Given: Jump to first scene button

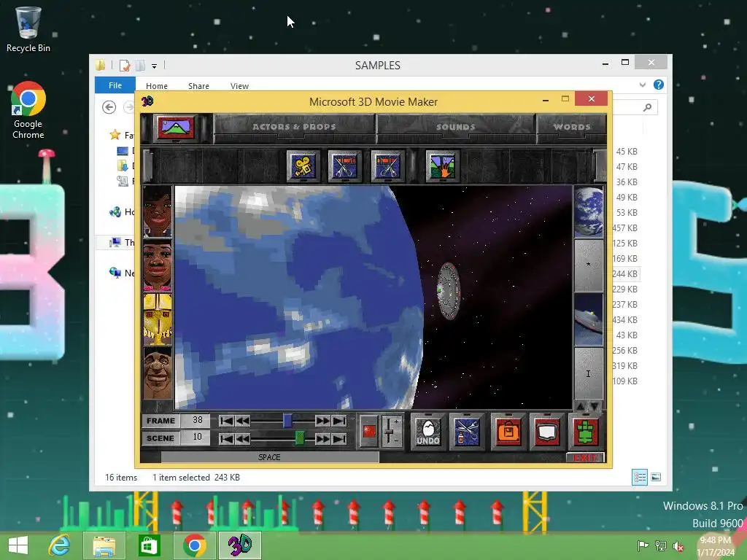Looking at the screenshot, I should [226, 438].
